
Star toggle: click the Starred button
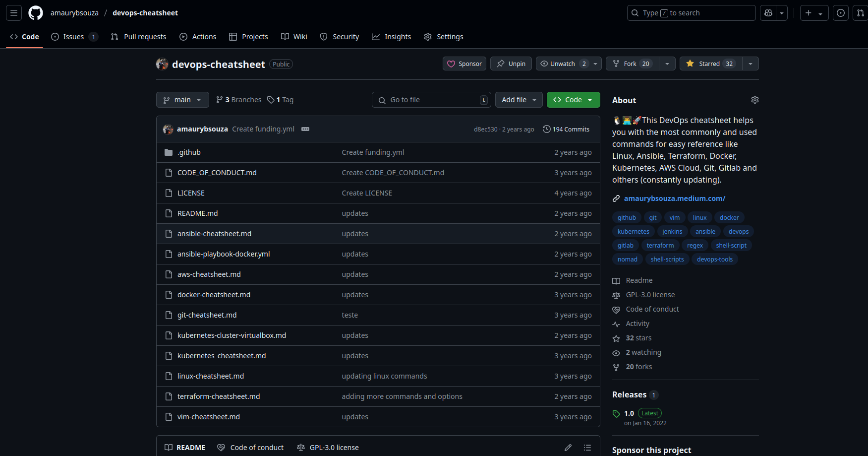711,64
